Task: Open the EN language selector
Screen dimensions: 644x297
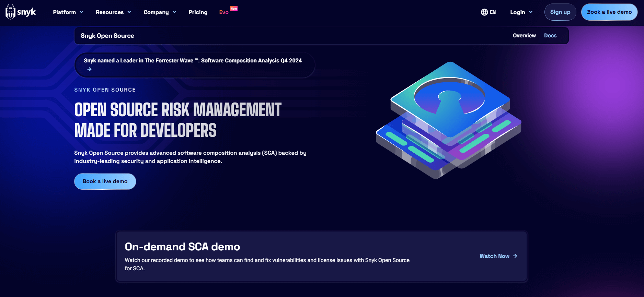Action: pyautogui.click(x=488, y=12)
